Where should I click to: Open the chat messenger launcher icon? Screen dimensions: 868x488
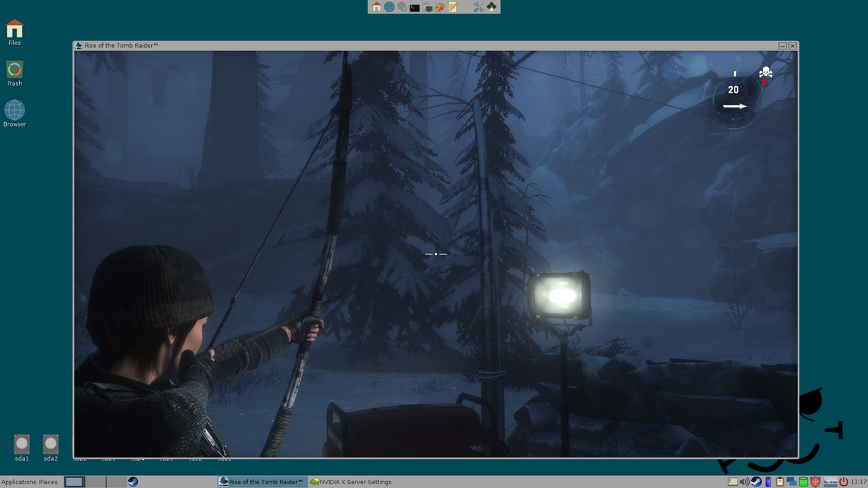point(402,7)
